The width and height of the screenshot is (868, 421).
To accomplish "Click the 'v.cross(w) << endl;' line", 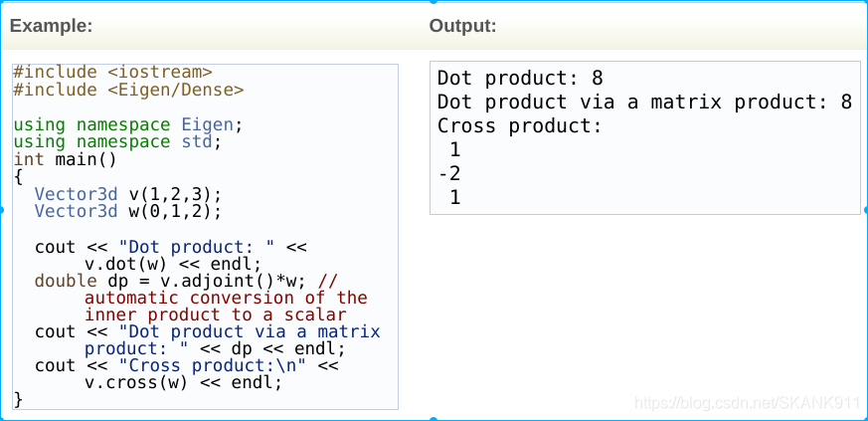I will [x=183, y=383].
